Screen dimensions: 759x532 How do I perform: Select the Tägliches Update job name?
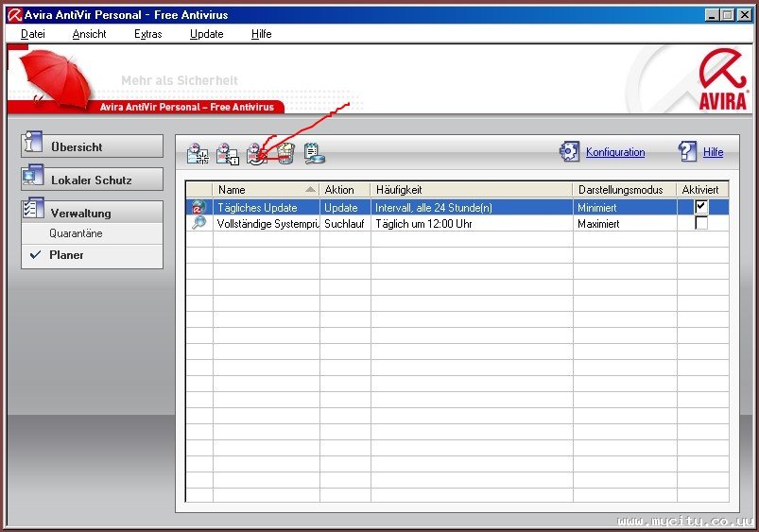(257, 208)
